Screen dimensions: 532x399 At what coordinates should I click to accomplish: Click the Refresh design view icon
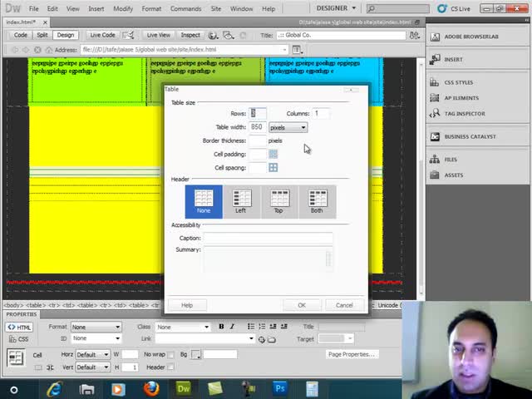click(243, 35)
